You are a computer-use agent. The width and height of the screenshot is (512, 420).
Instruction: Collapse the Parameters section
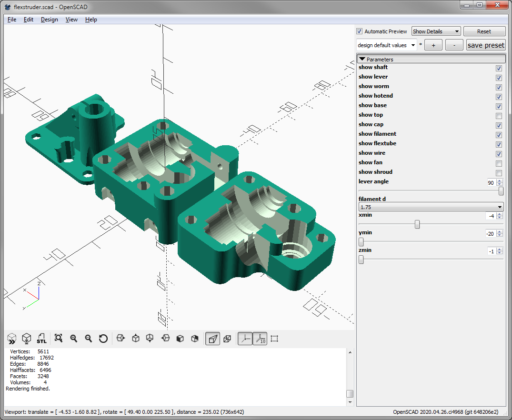[362, 60]
